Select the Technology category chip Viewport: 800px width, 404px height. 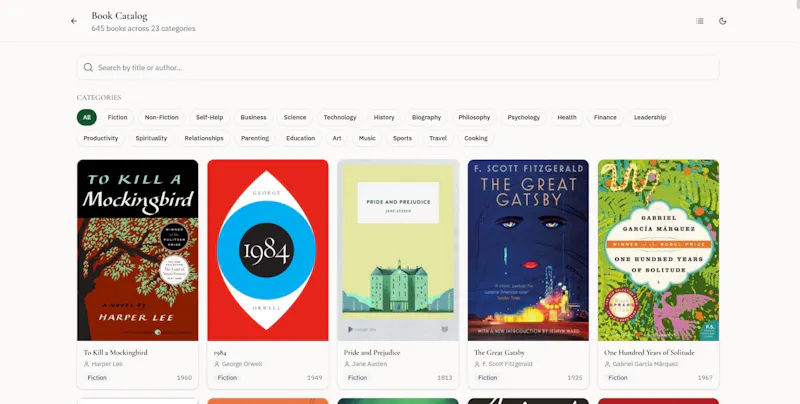click(340, 117)
